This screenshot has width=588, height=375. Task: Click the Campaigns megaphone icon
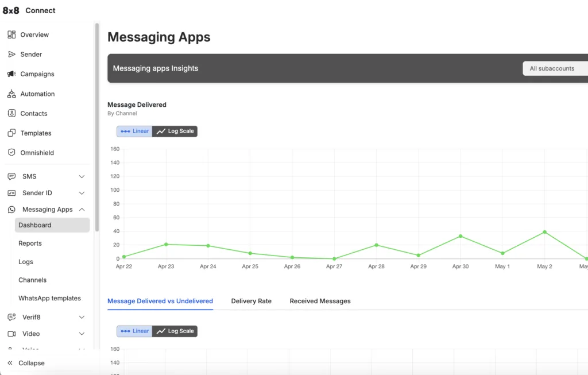click(x=11, y=74)
